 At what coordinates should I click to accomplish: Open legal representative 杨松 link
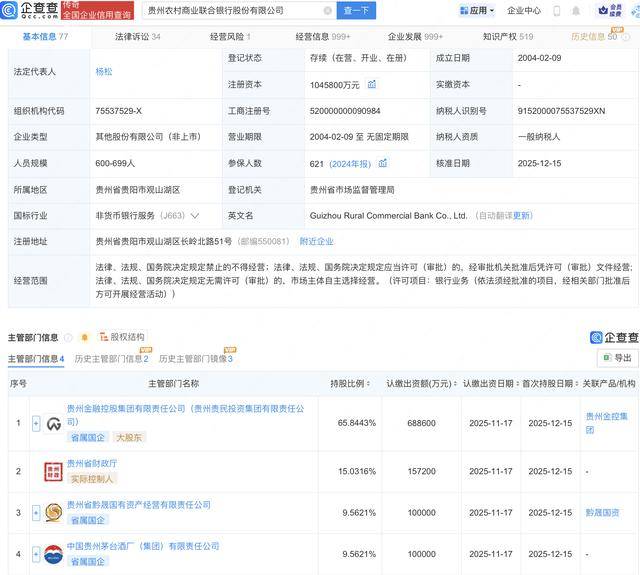coord(103,72)
